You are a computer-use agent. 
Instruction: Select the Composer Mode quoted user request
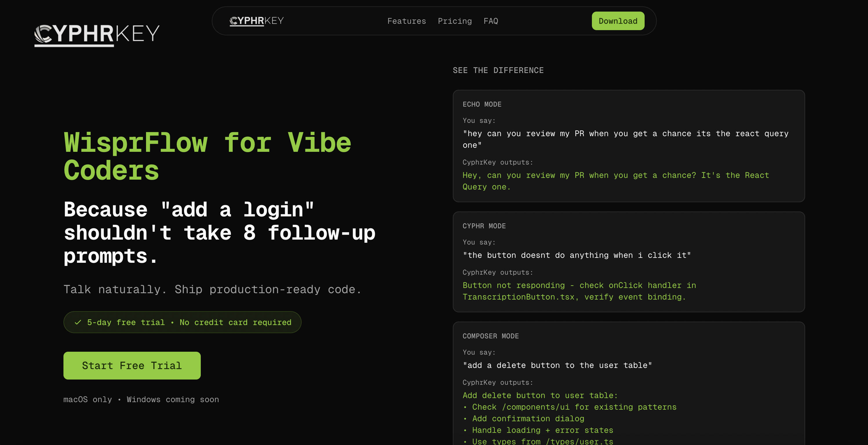[x=557, y=365]
